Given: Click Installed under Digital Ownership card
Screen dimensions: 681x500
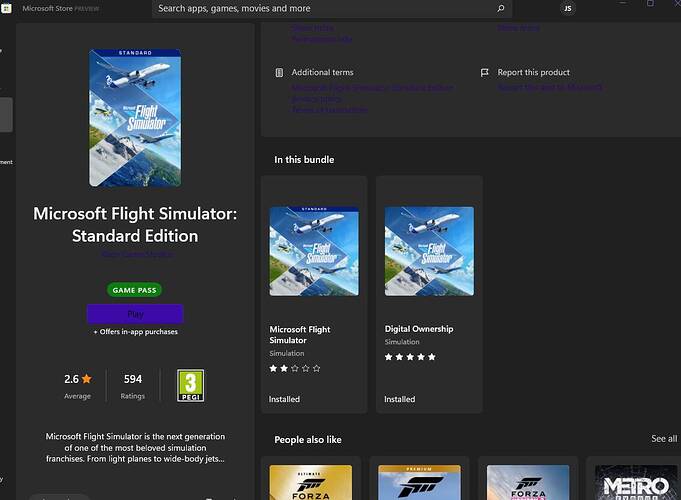Looking at the screenshot, I should pyautogui.click(x=400, y=399).
